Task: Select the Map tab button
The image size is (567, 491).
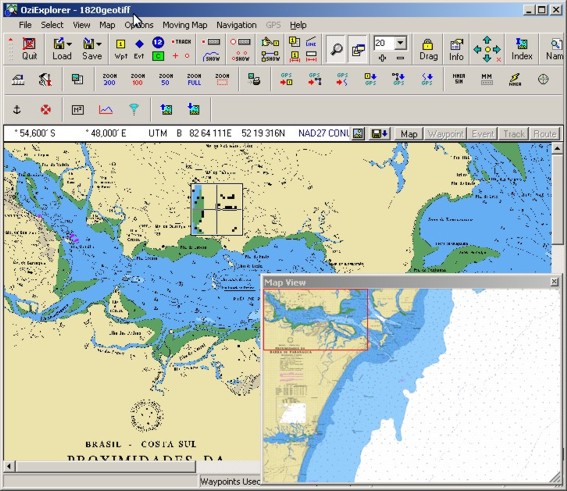Action: point(409,134)
